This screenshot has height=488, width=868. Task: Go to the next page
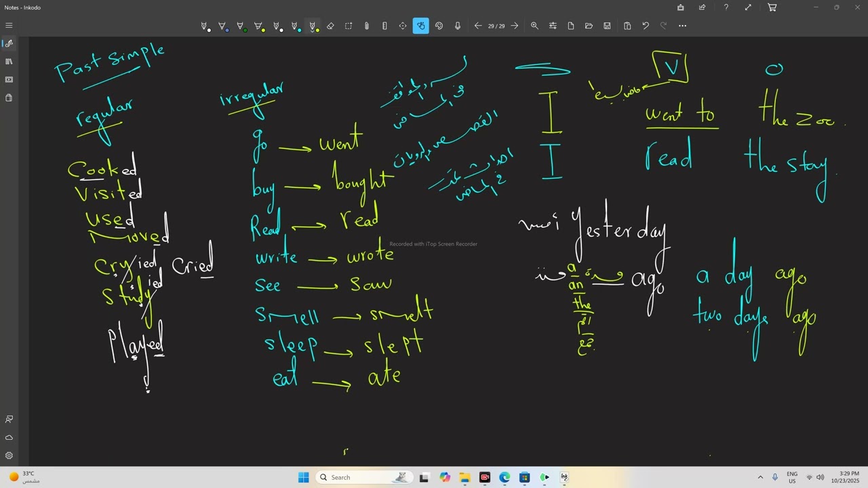pyautogui.click(x=515, y=26)
